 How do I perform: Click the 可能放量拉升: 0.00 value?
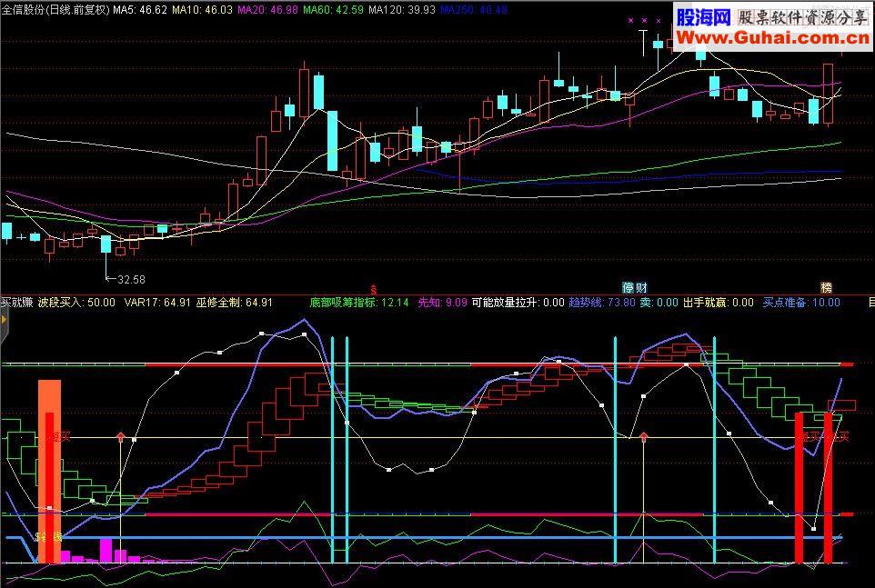[x=518, y=303]
